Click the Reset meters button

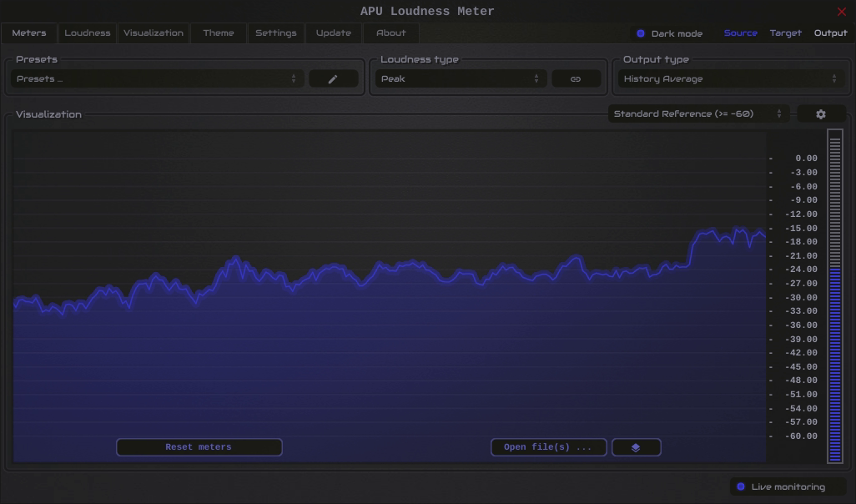pos(199,447)
